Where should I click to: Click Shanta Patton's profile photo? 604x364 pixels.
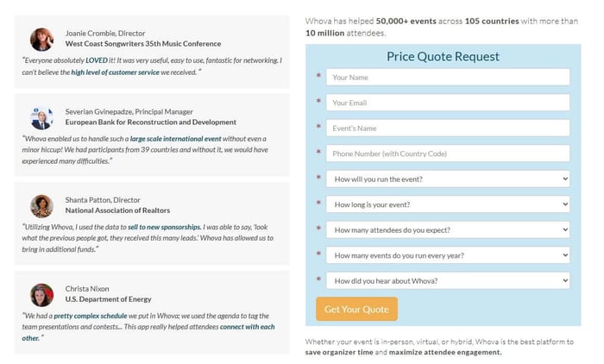click(x=41, y=205)
